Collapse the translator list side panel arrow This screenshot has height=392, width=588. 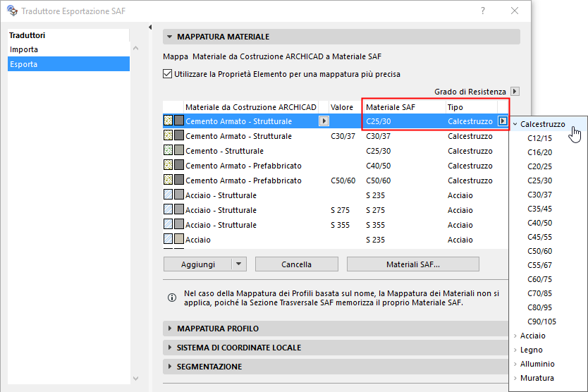(150, 27)
